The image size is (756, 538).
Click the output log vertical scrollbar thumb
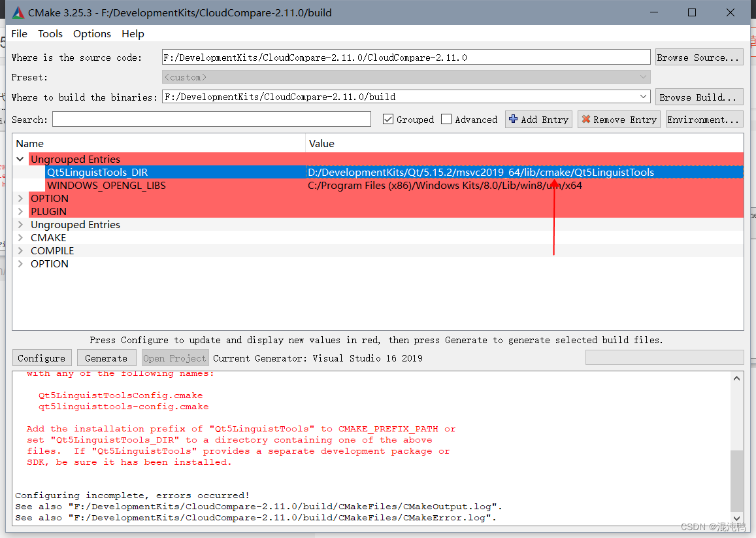coord(736,480)
